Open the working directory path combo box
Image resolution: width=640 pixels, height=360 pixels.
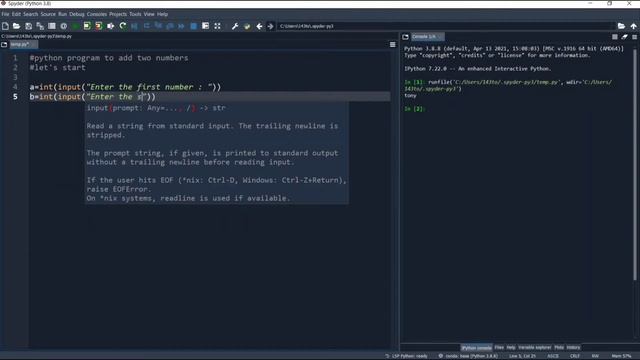[x=446, y=26]
